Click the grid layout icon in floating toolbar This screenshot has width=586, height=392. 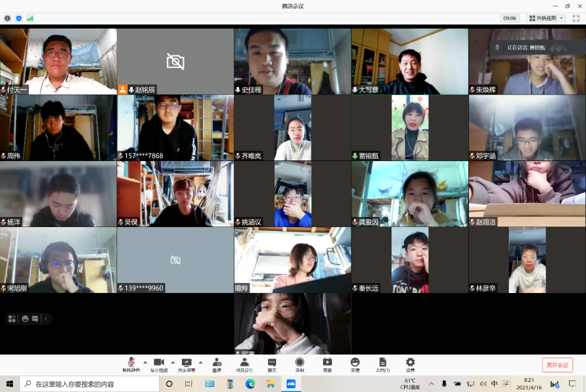(12, 318)
